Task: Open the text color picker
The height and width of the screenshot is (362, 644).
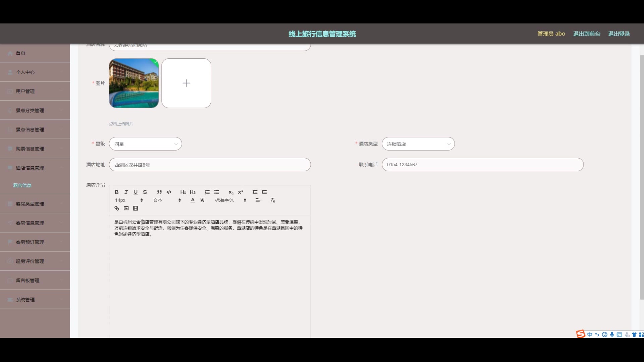Action: point(193,200)
